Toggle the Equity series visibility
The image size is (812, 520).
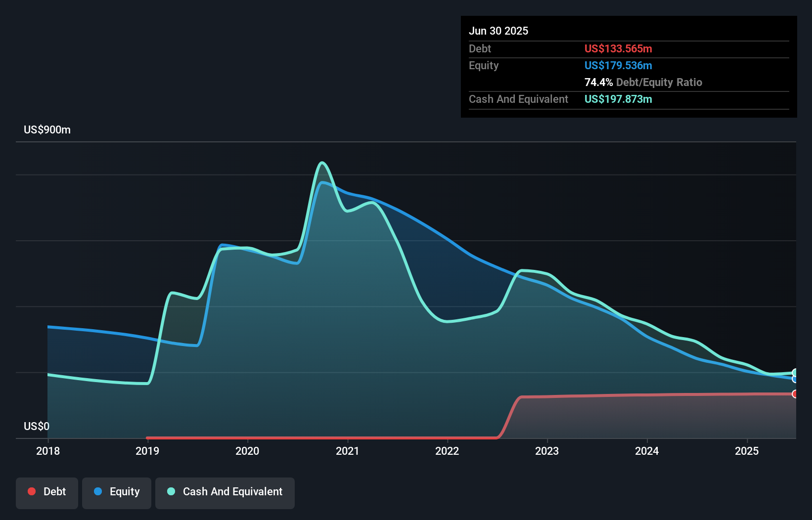pos(117,492)
